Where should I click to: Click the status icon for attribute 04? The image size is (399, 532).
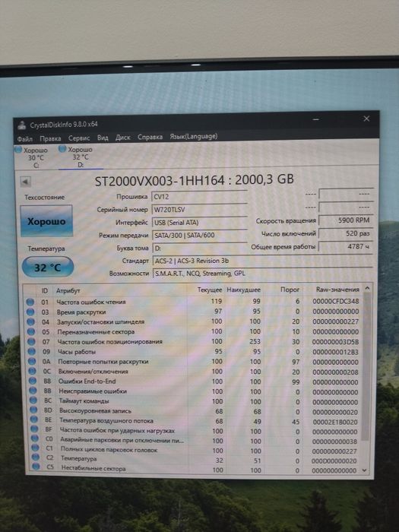[x=30, y=321]
